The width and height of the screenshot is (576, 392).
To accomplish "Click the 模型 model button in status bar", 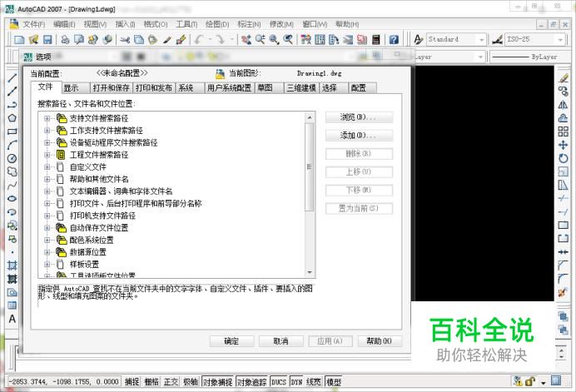I will pyautogui.click(x=334, y=382).
